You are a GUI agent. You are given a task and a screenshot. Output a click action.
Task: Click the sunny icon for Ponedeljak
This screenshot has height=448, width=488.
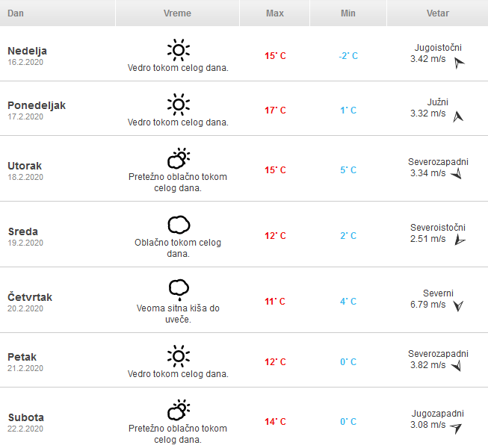[x=178, y=104]
